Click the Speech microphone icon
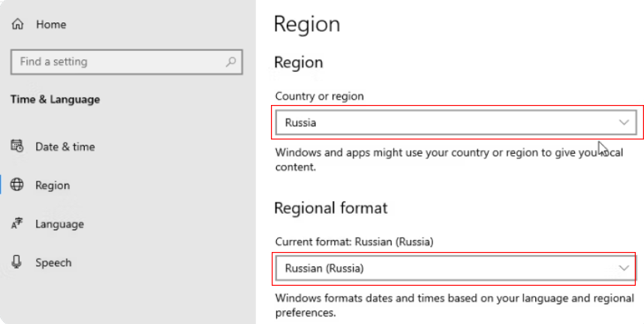Viewport: 644px width, 324px height. 17,262
